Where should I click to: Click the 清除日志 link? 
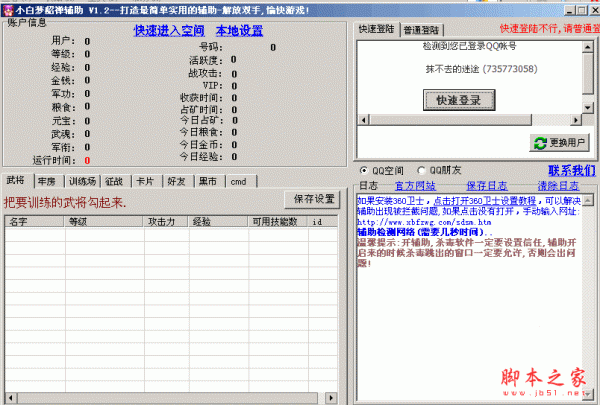tap(558, 186)
